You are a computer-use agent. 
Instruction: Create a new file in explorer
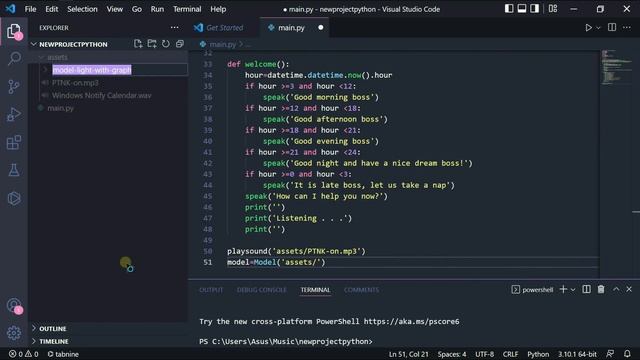click(138, 44)
